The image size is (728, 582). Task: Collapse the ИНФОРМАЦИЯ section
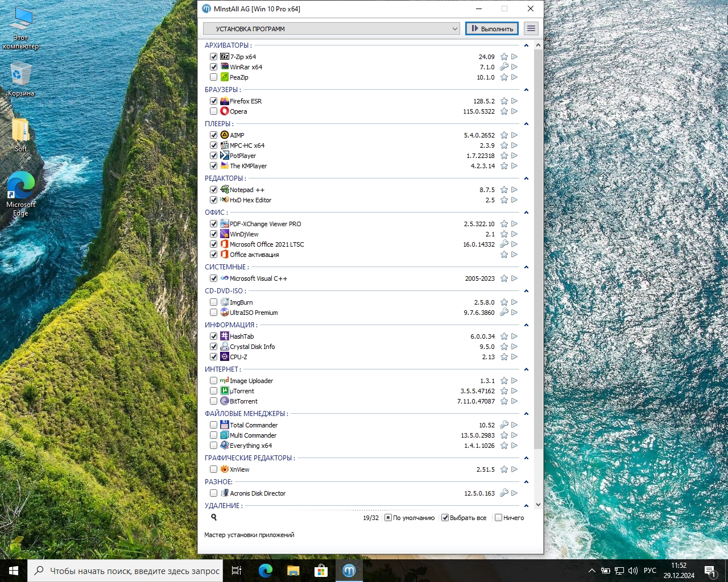[x=526, y=325]
